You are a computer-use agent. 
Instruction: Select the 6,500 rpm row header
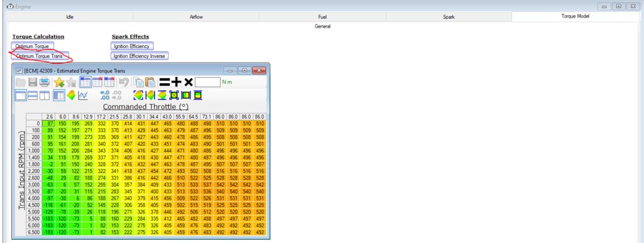(x=34, y=232)
